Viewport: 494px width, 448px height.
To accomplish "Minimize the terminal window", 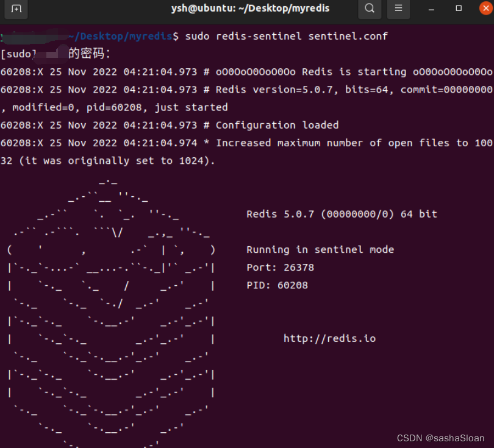I will [431, 9].
